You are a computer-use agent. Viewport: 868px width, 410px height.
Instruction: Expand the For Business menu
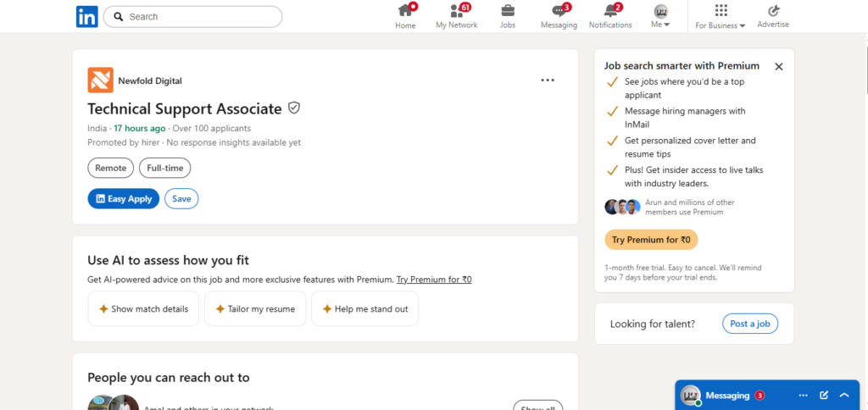[721, 16]
